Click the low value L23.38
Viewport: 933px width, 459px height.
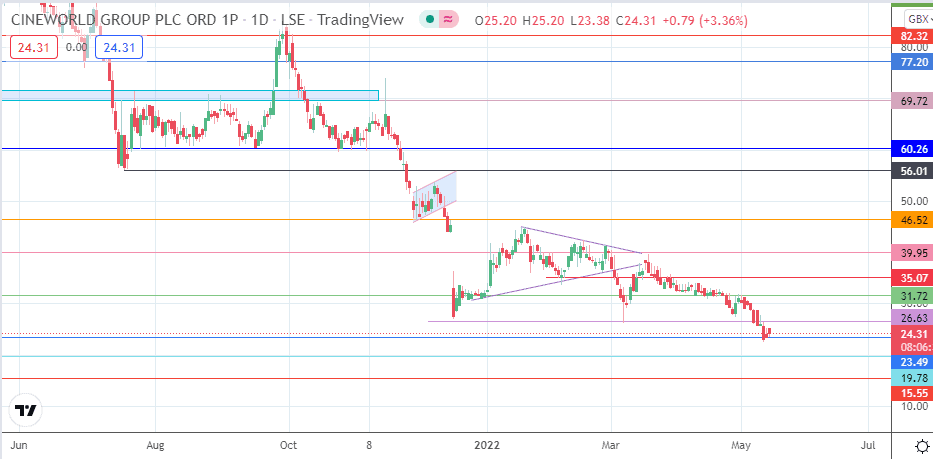[590, 21]
